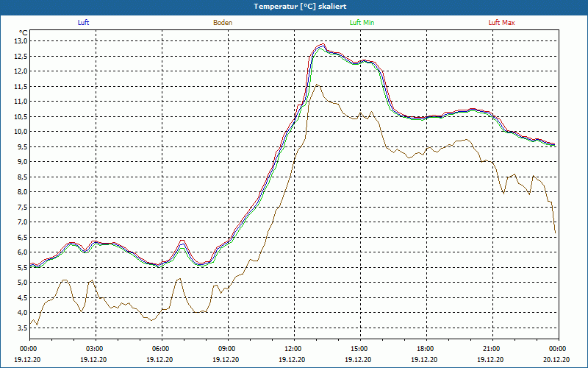The image size is (588, 368).
Task: Click the 10,0 y-axis value
Action: 21,132
